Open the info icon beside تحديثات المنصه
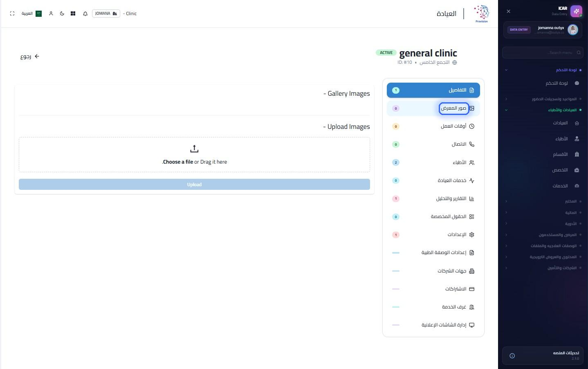This screenshot has width=588, height=369. 512,355
